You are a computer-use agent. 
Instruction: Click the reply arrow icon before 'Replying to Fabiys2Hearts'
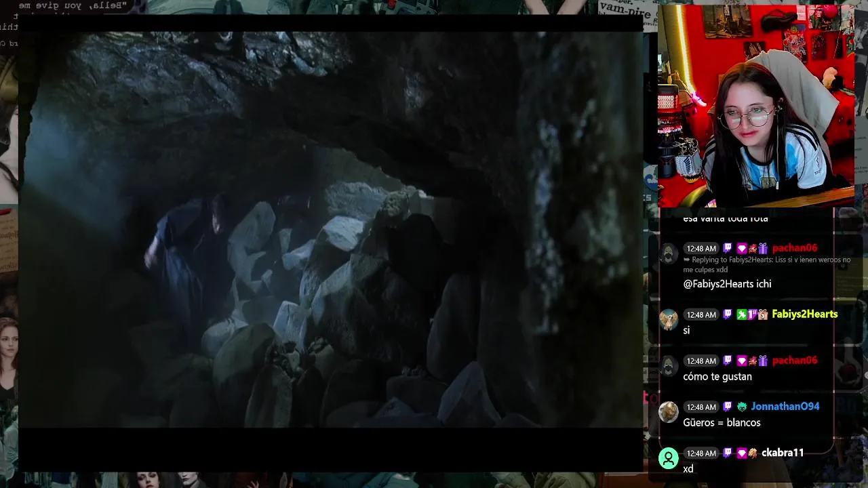pos(686,260)
